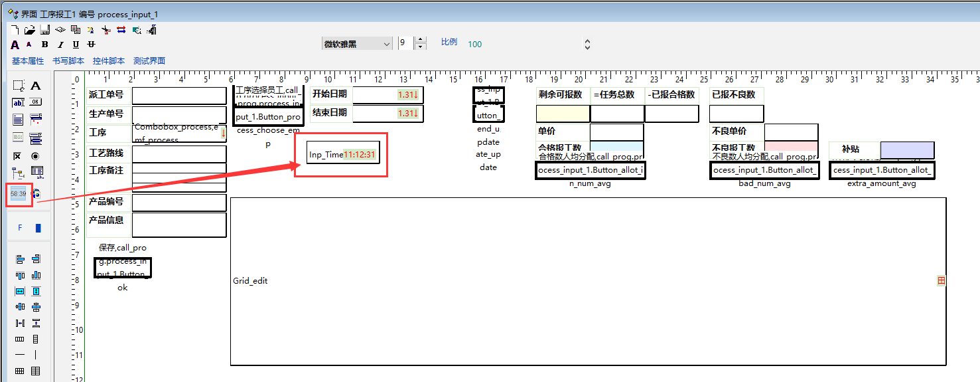Toggle underline text formatting
This screenshot has width=980, height=382.
coord(76,45)
